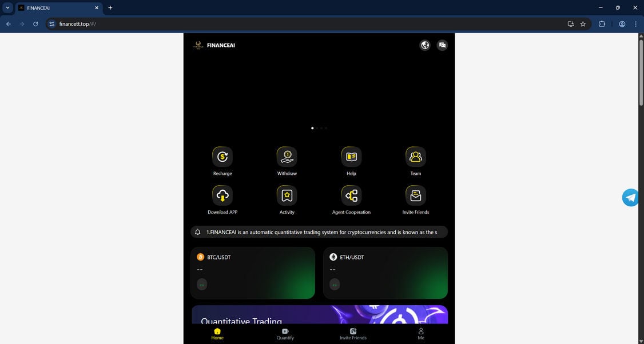Click the Bitcoin coin icon

point(200,257)
